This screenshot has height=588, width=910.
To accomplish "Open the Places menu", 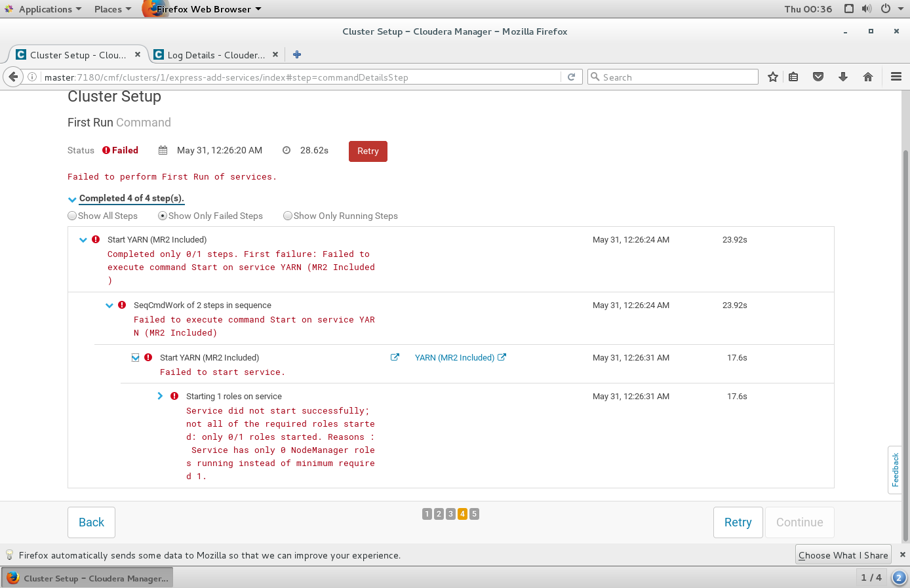I will tap(112, 9).
